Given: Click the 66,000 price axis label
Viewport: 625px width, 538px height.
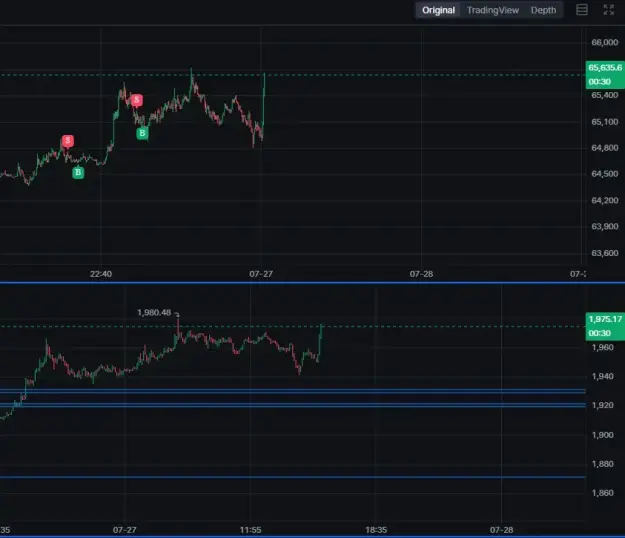Looking at the screenshot, I should (605, 42).
